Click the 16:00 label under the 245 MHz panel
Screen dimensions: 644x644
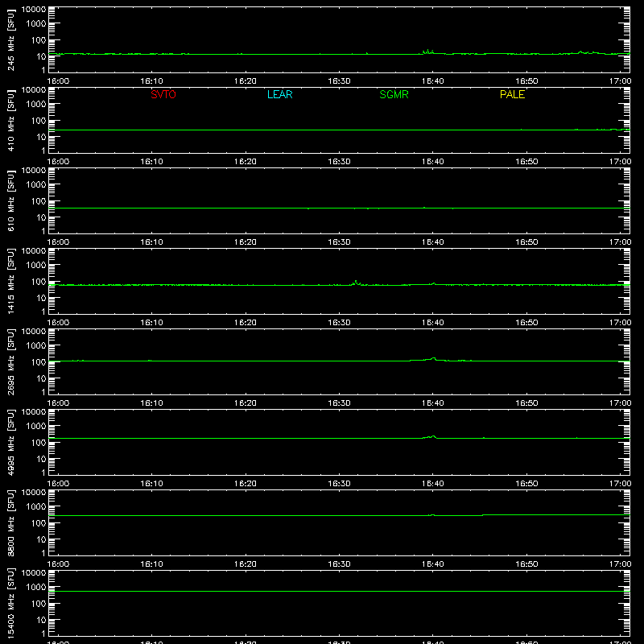point(58,81)
